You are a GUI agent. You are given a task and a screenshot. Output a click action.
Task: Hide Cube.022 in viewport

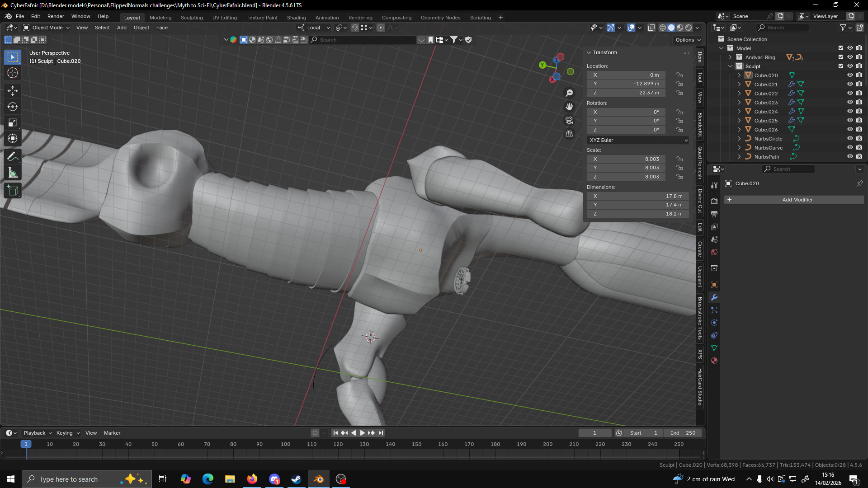[850, 94]
